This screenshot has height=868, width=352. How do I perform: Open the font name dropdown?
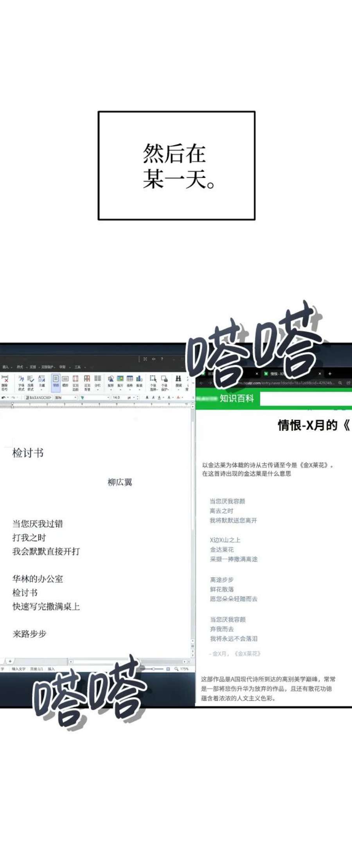tap(38, 397)
